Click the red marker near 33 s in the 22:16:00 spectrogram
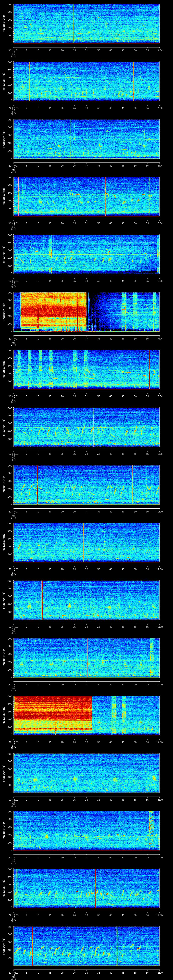 coord(95,888)
